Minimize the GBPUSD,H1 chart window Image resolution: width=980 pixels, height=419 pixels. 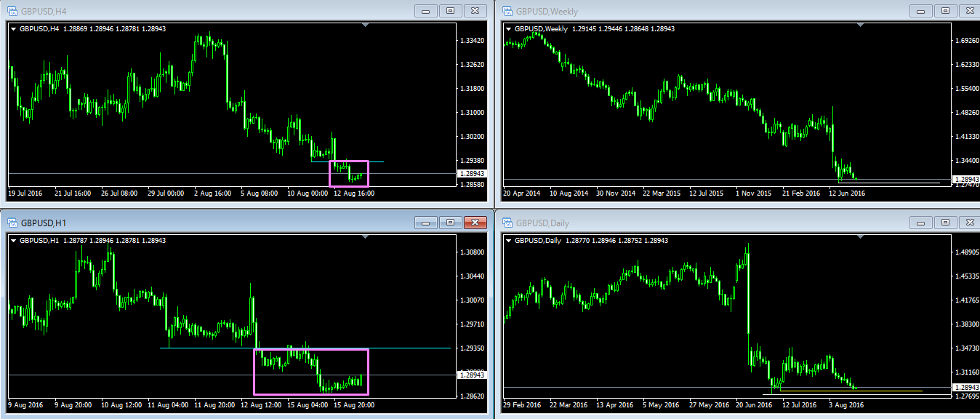point(425,223)
